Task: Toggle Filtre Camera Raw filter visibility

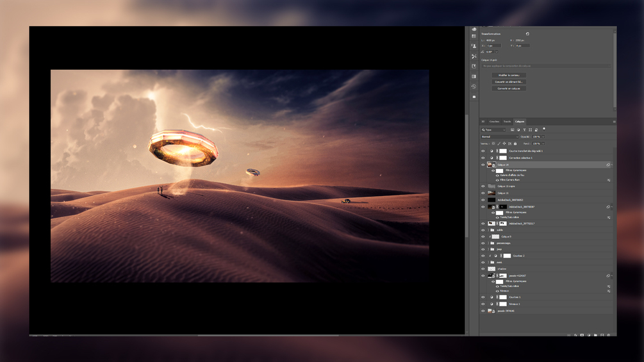Action: point(497,180)
